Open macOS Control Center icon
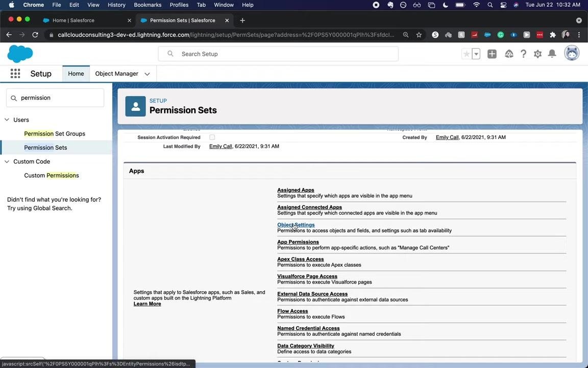Screen dimensions: 588x368 point(503,5)
